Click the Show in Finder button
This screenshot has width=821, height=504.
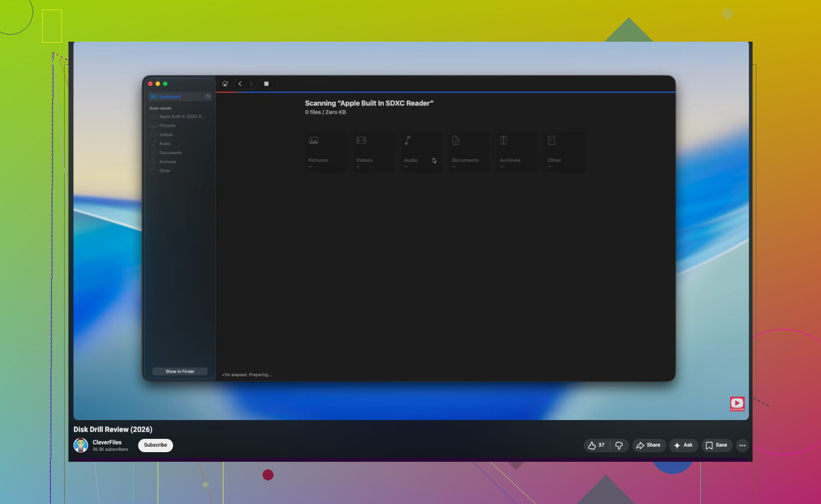click(180, 371)
